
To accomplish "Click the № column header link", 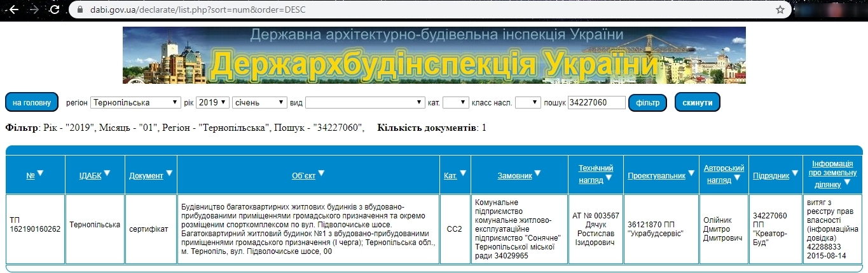I will 30,175.
